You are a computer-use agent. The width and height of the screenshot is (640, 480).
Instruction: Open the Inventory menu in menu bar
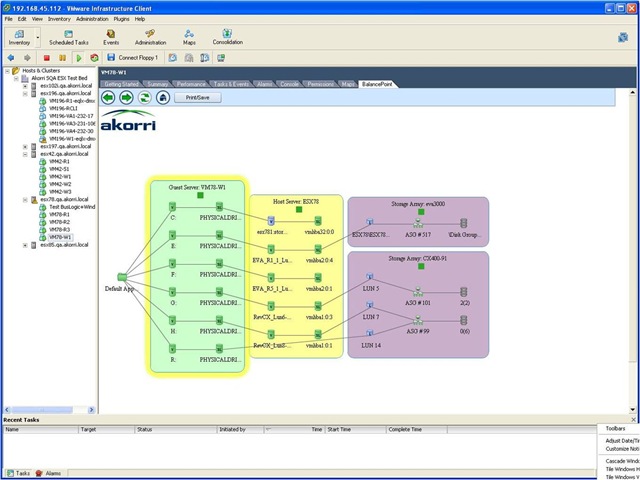tap(59, 19)
